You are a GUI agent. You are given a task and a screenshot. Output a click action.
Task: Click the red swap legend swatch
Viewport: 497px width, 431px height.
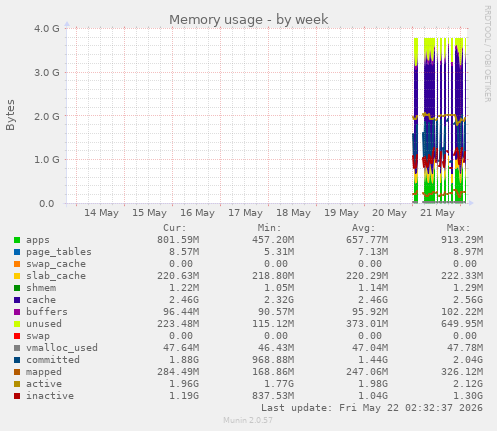pos(17,336)
